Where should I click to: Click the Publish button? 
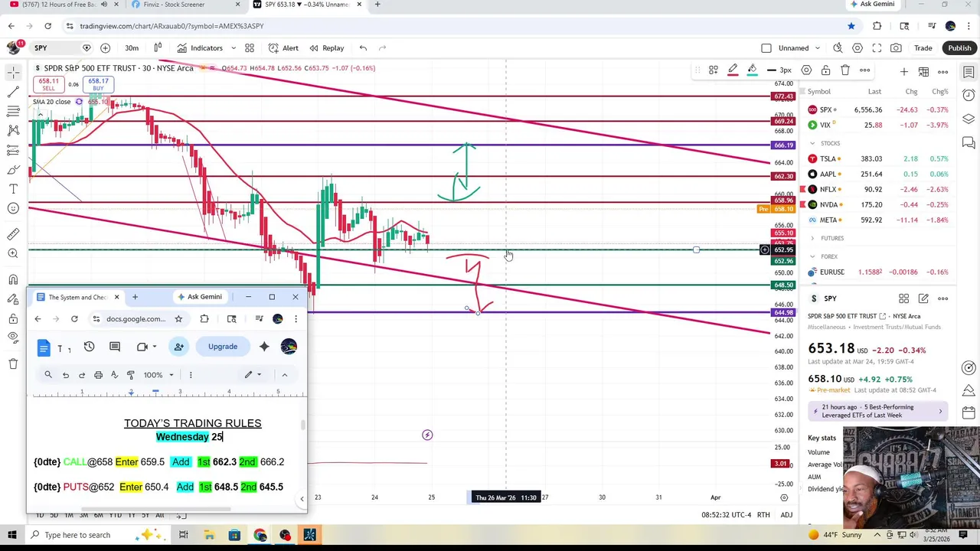(959, 48)
